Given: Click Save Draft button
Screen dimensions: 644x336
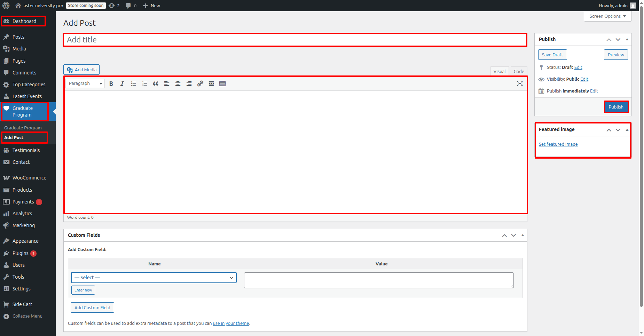Looking at the screenshot, I should pos(552,55).
